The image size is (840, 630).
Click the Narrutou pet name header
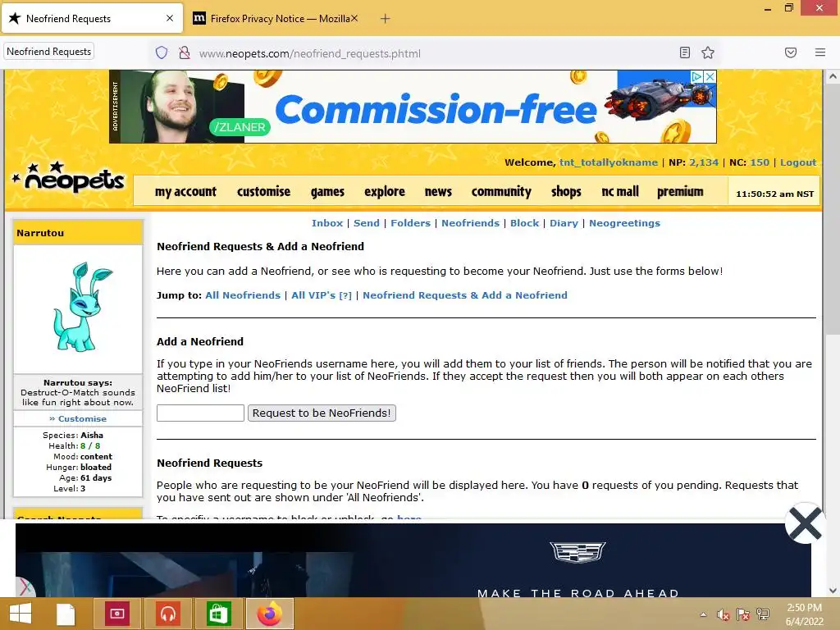coord(40,233)
